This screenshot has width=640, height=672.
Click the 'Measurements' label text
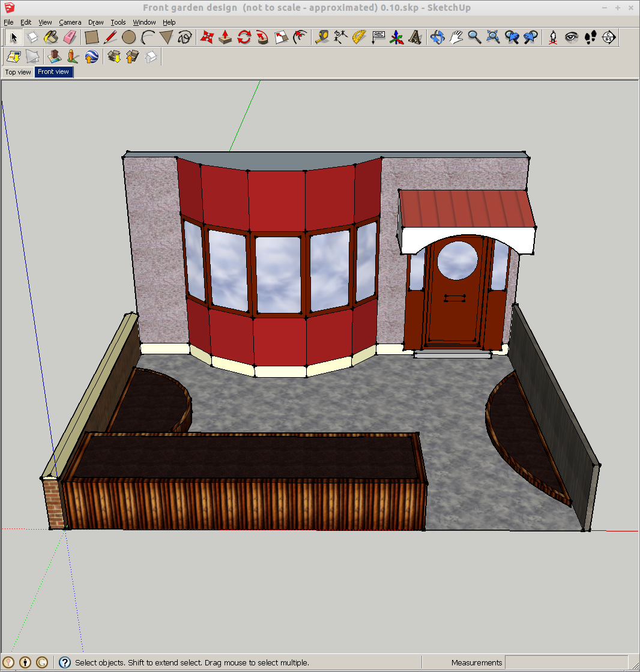click(476, 662)
